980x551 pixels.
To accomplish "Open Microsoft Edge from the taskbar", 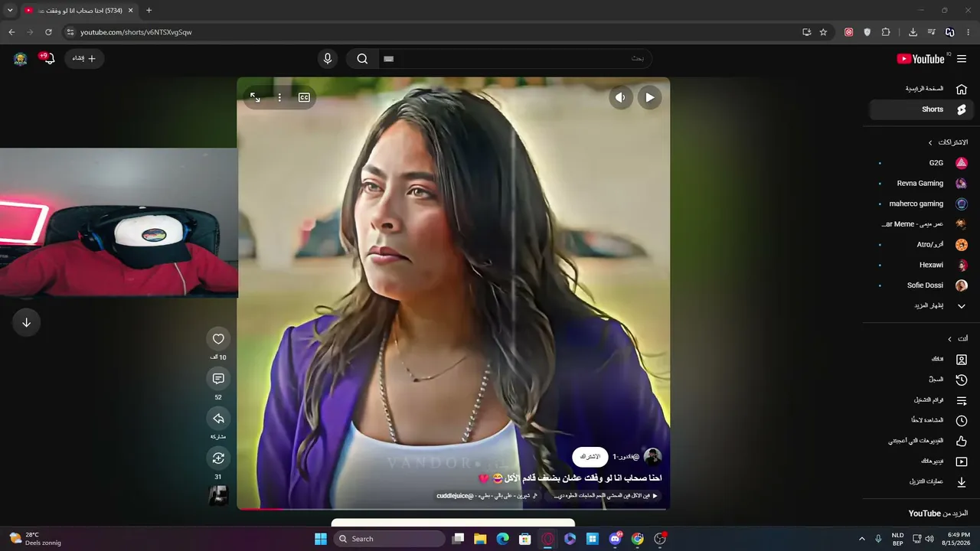I will [502, 539].
